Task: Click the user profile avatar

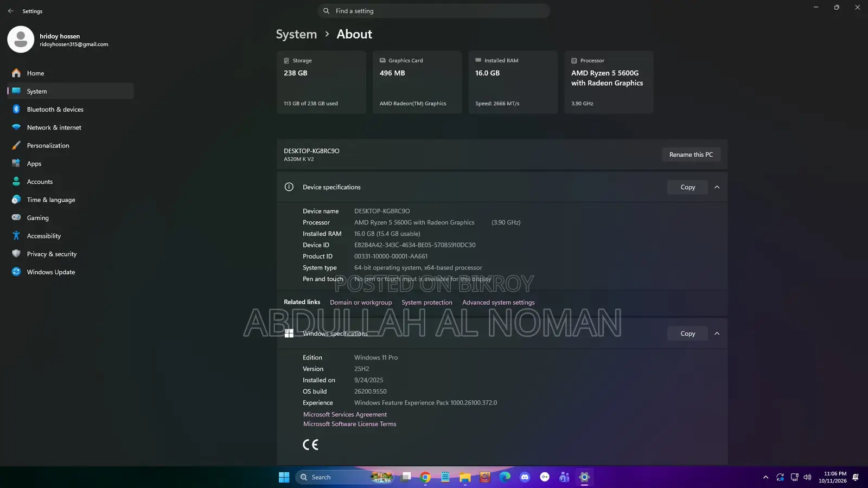Action: [21, 39]
